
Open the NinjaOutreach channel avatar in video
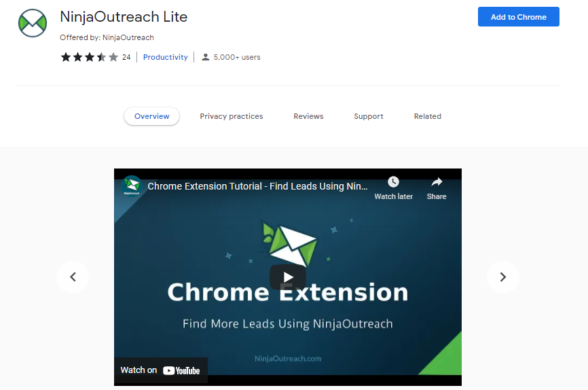pos(132,185)
